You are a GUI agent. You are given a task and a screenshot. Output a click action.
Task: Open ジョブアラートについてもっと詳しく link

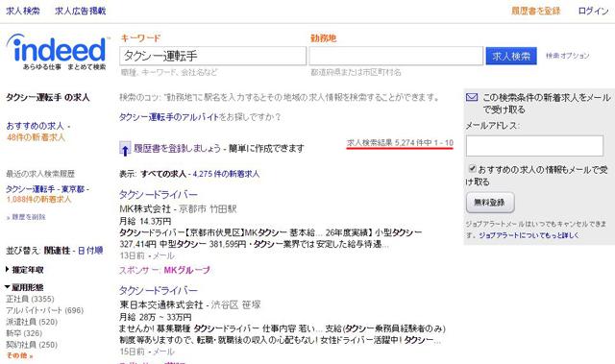(529, 235)
